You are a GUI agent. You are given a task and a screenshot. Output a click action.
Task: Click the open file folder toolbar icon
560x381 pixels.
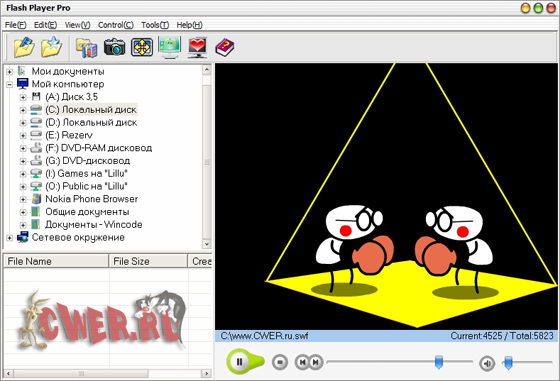(24, 47)
